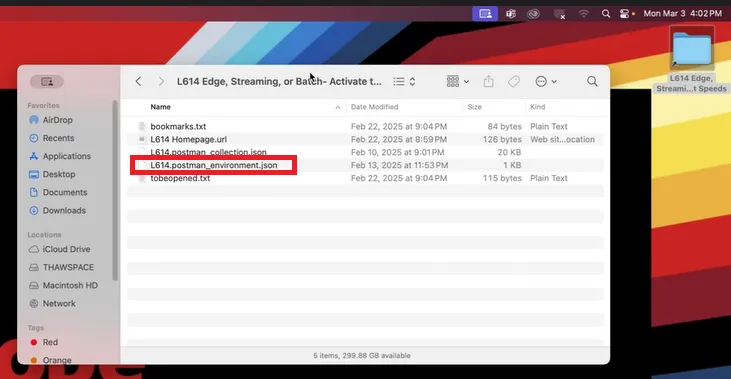Click the Wi-Fi menu bar icon
The width and height of the screenshot is (731, 379).
pos(583,14)
